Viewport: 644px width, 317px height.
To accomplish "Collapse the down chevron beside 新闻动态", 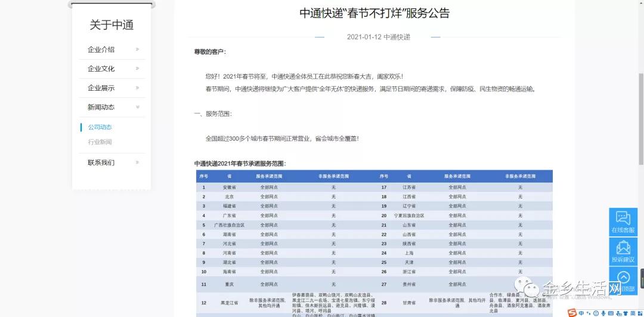I will click(x=138, y=107).
